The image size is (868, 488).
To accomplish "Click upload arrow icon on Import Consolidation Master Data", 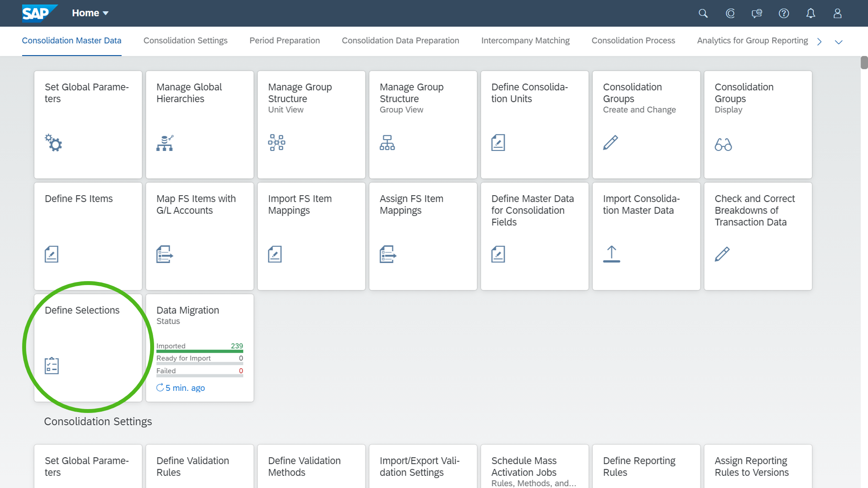I will (x=612, y=254).
